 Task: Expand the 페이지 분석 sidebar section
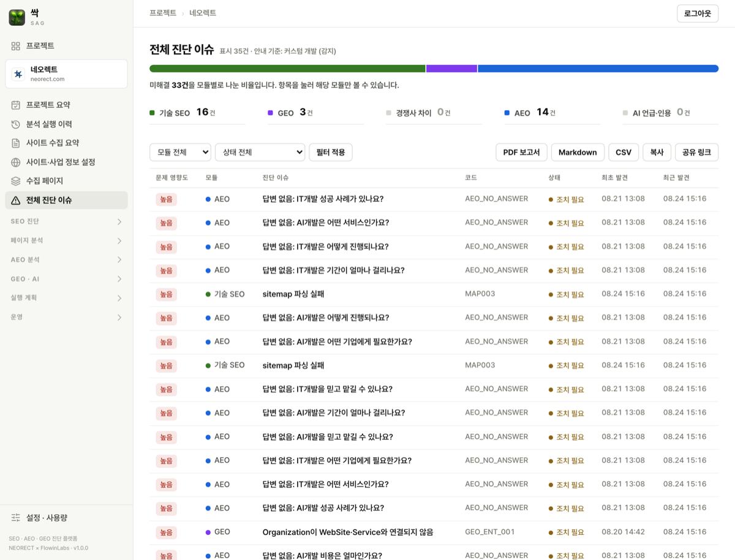click(x=66, y=241)
